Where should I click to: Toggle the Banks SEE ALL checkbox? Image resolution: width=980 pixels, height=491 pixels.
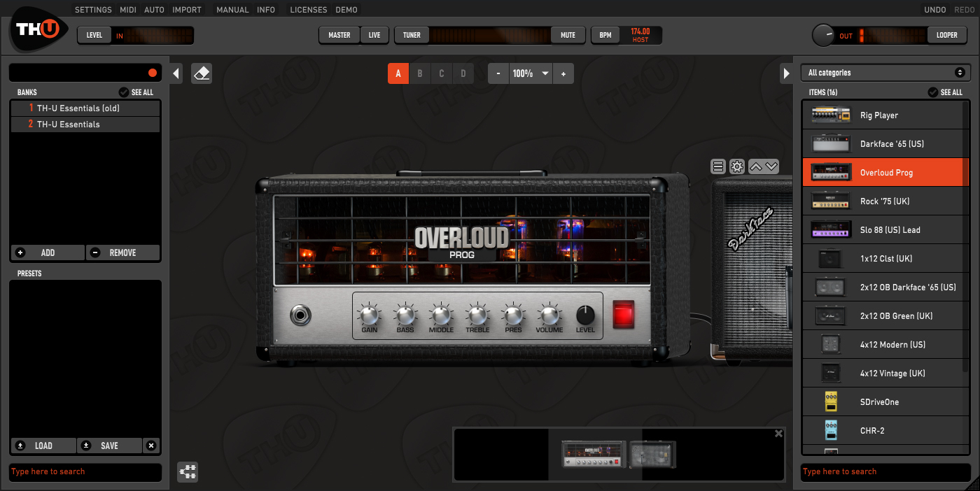[x=124, y=92]
